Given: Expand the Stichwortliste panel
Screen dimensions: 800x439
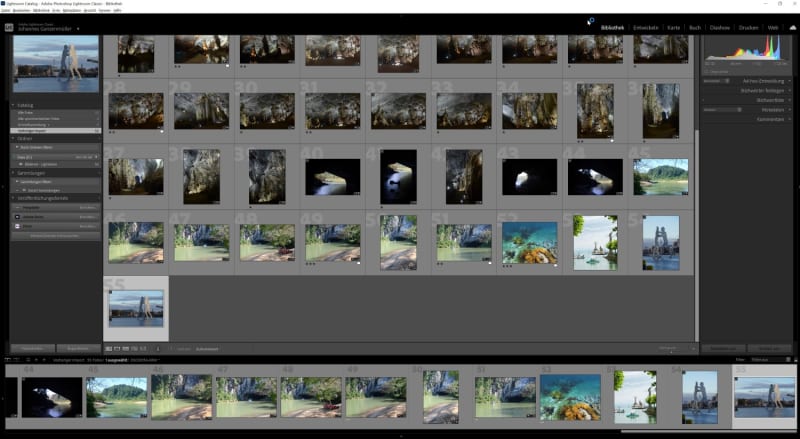Looking at the screenshot, I should pyautogui.click(x=790, y=100).
